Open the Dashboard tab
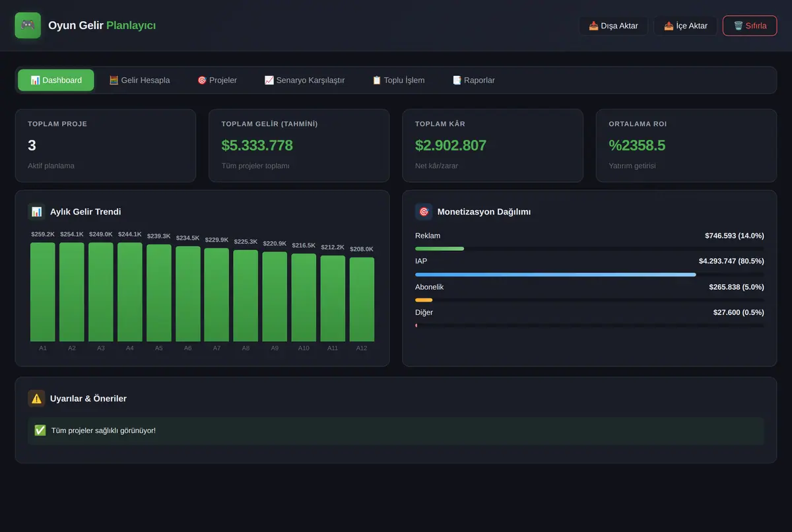This screenshot has width=792, height=532. point(56,80)
